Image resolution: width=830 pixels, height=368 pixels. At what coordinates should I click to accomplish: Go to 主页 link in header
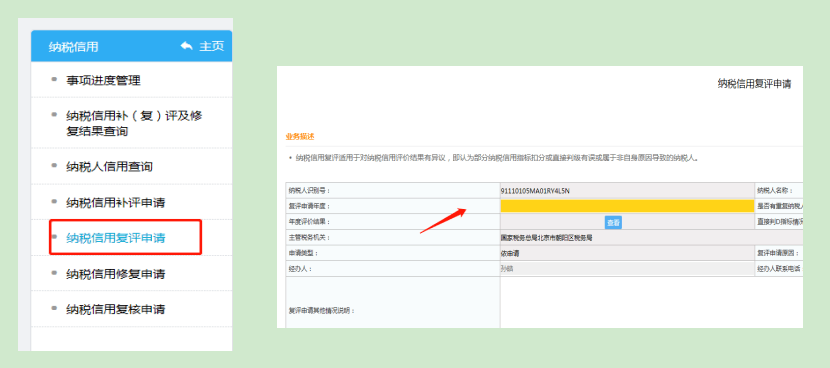click(x=211, y=47)
